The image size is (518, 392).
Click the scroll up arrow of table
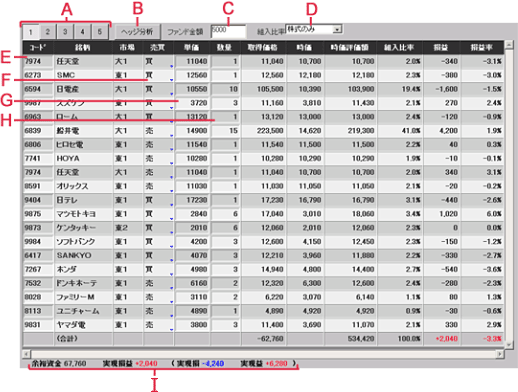pyautogui.click(x=509, y=44)
